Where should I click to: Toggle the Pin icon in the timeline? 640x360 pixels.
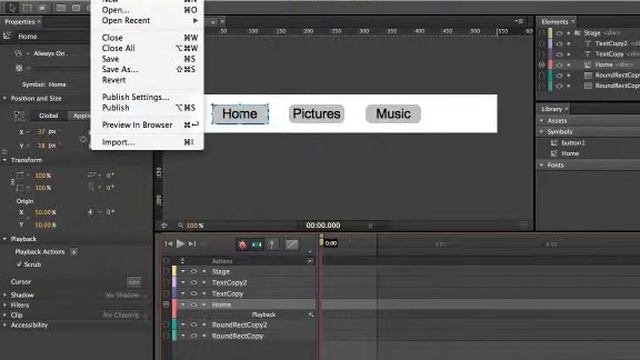click(272, 244)
